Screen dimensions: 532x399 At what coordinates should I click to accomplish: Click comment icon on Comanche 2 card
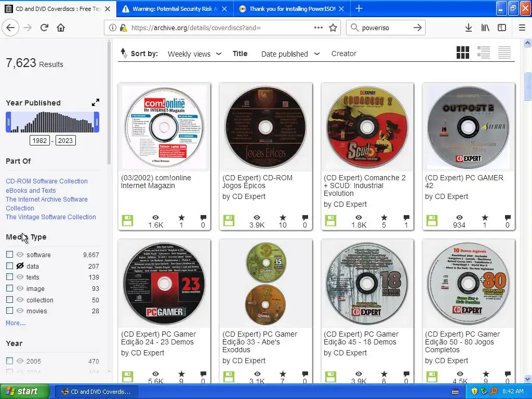click(x=406, y=218)
